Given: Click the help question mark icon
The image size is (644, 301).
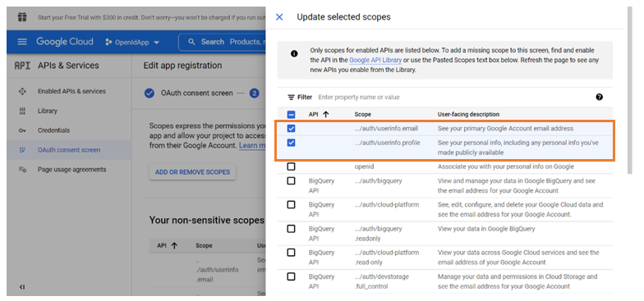Looking at the screenshot, I should (x=600, y=97).
